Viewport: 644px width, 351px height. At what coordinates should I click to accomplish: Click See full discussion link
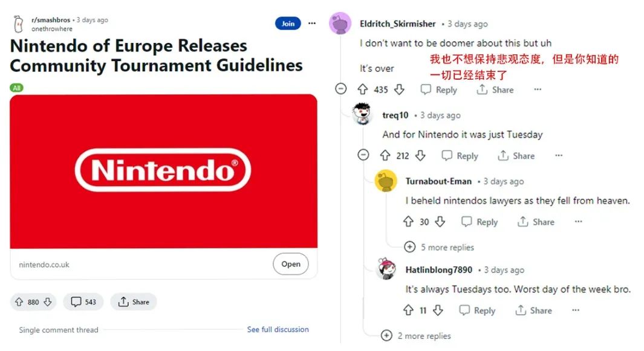[x=278, y=329]
